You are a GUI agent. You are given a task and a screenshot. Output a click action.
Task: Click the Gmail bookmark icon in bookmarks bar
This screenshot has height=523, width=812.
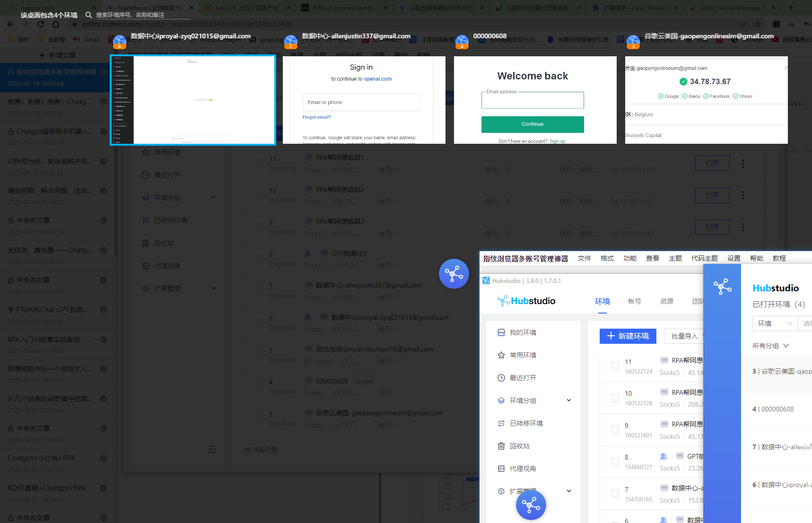(77, 39)
